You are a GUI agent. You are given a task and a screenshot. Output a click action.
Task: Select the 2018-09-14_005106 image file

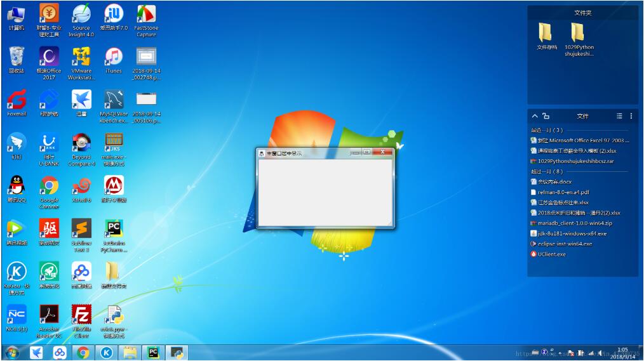[146, 107]
